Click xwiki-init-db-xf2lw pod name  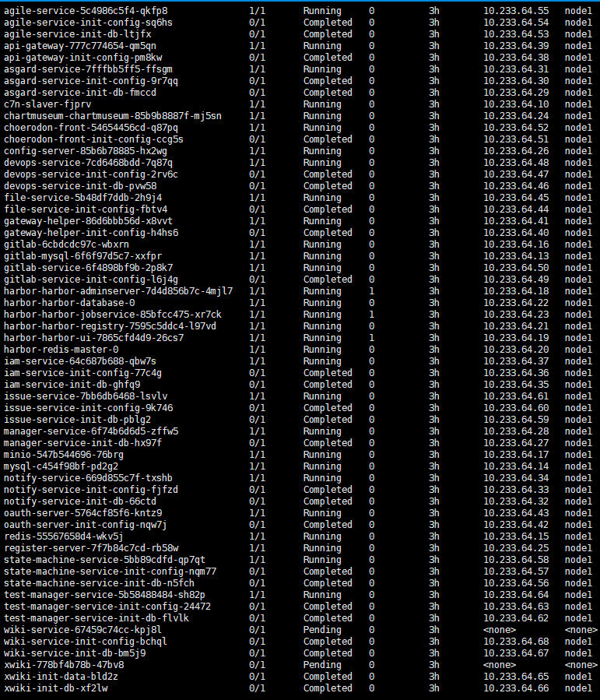coord(56,688)
